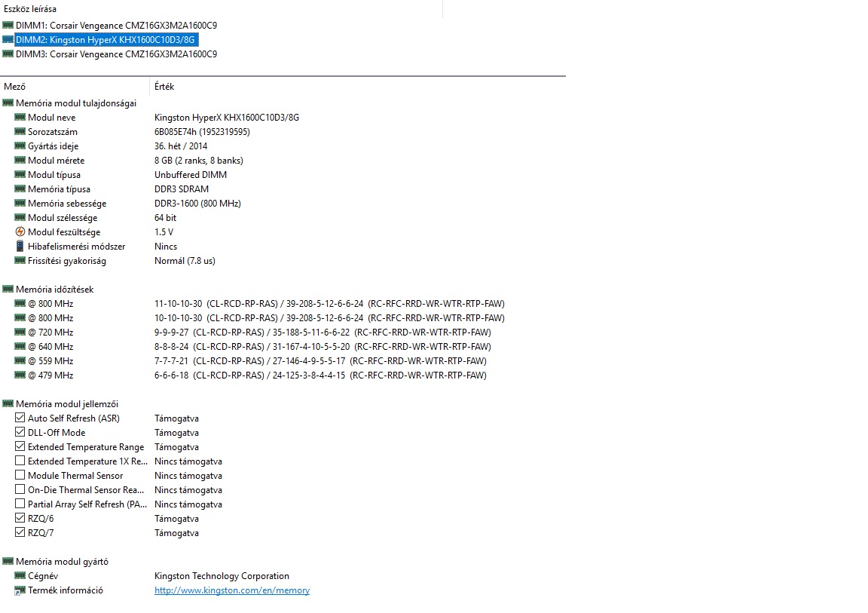The image size is (868, 613).
Task: Select Normál (7.8 us) refresh value
Action: tap(185, 261)
